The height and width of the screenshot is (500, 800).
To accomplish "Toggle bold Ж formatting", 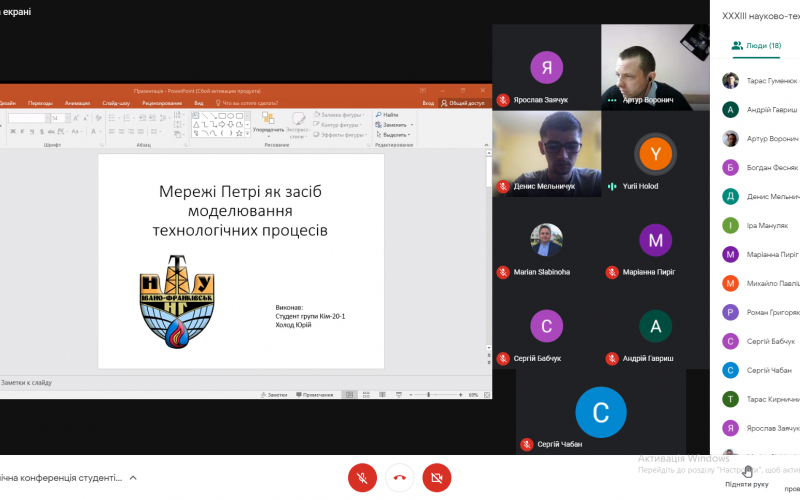I will point(13,132).
